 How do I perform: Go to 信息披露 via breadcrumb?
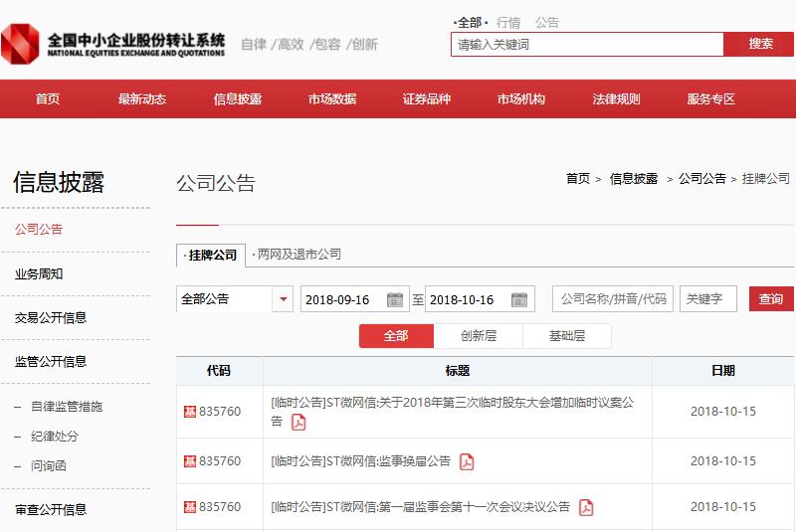(x=634, y=179)
